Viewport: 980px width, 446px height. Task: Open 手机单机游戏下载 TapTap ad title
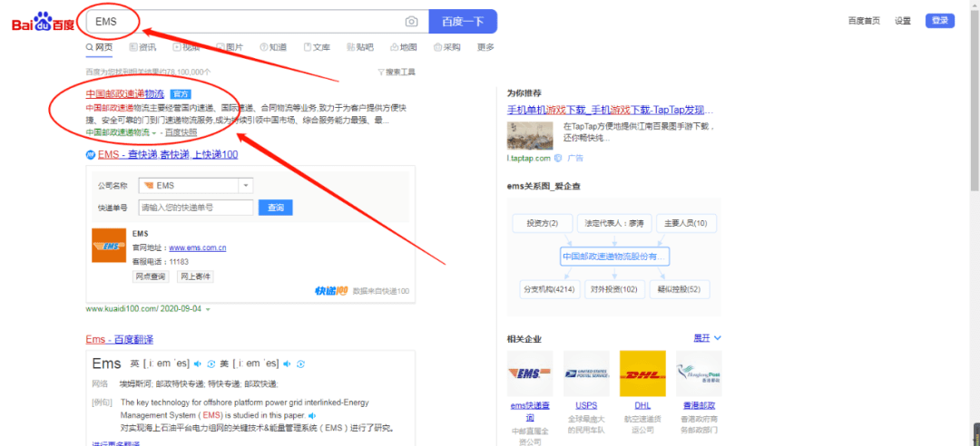(x=610, y=111)
